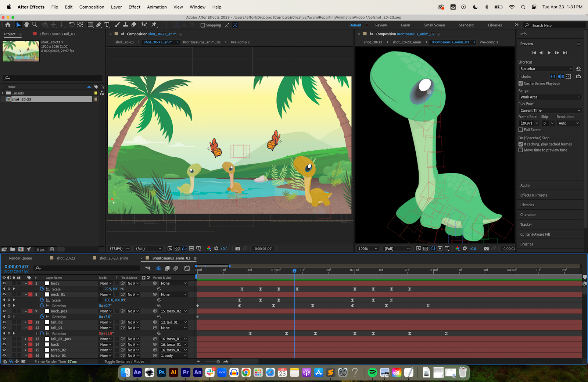Click the body layer red label swatch
This screenshot has height=382, width=588.
coord(31,283)
